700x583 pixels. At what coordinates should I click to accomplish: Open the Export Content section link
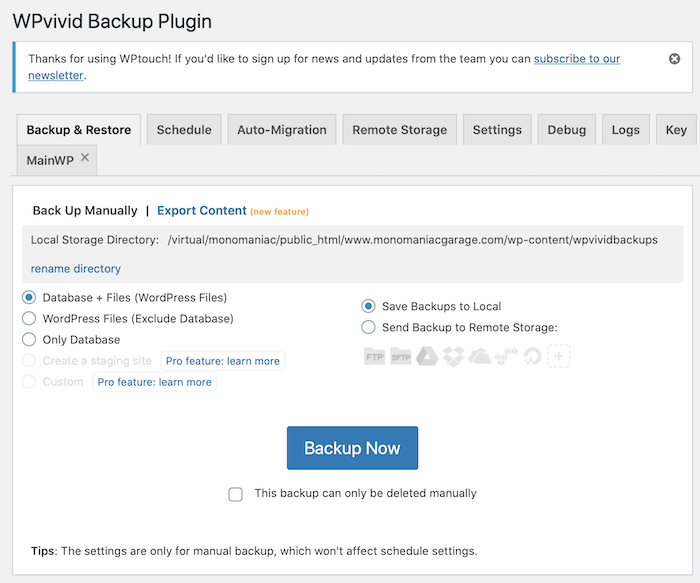(x=201, y=211)
